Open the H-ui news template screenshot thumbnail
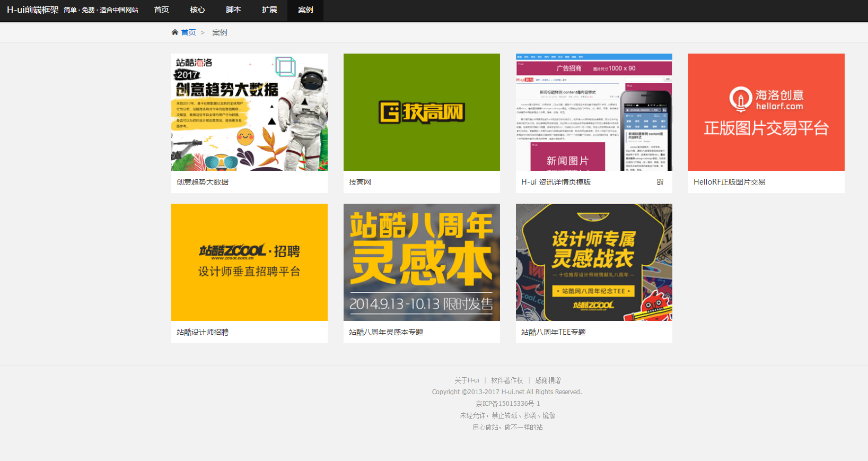The image size is (868, 461). click(x=594, y=112)
